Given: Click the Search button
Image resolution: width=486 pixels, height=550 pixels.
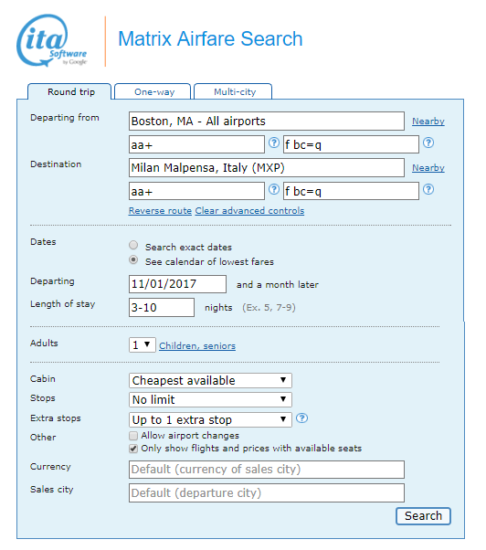Looking at the screenshot, I should click(x=423, y=516).
